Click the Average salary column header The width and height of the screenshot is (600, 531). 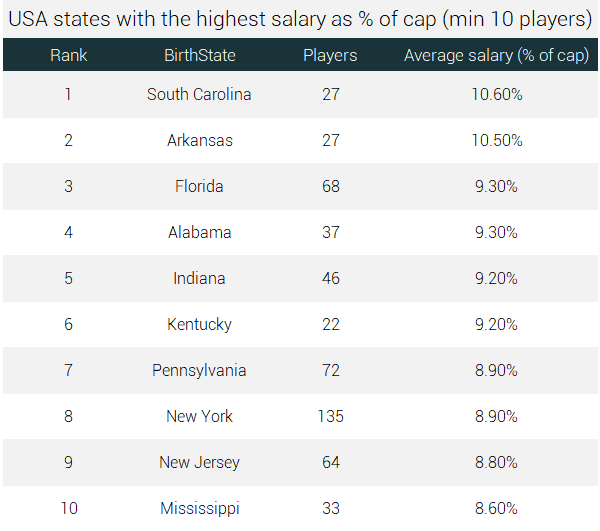(496, 55)
